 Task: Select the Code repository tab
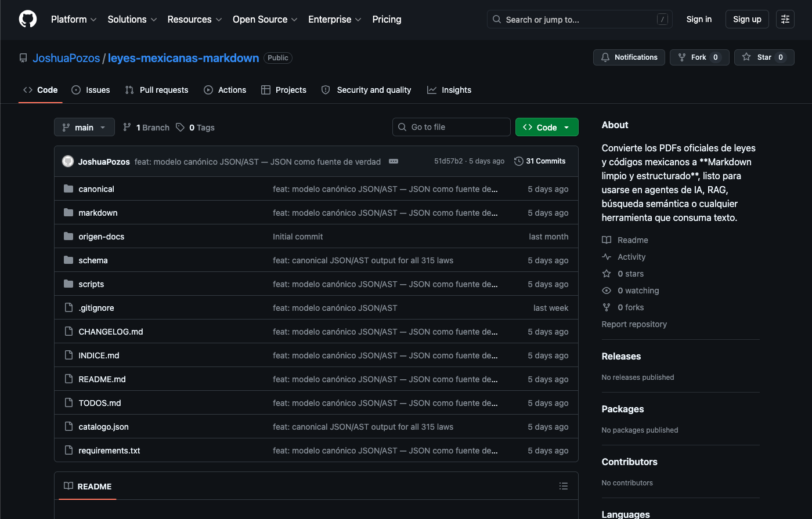[x=41, y=90]
